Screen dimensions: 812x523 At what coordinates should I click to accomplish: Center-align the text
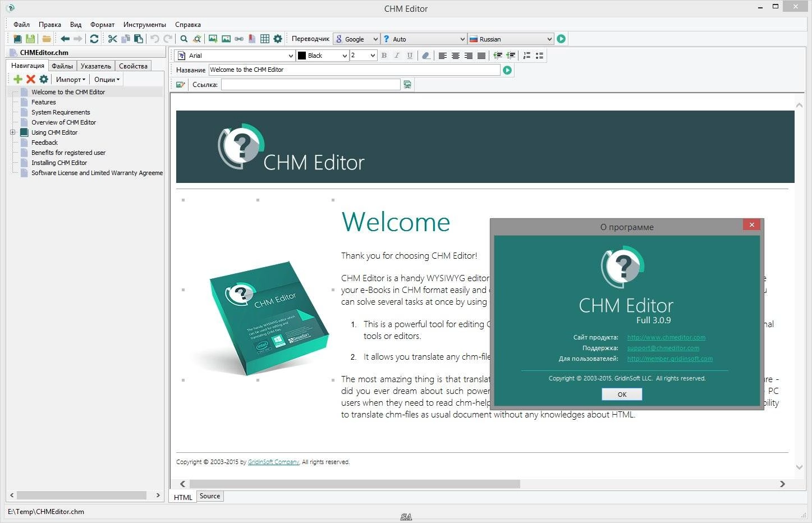point(456,56)
